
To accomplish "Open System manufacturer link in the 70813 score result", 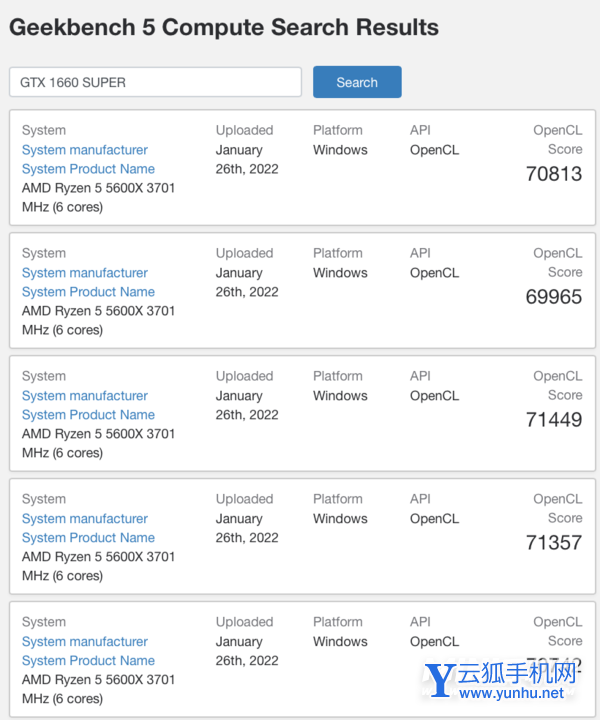I will (x=85, y=150).
